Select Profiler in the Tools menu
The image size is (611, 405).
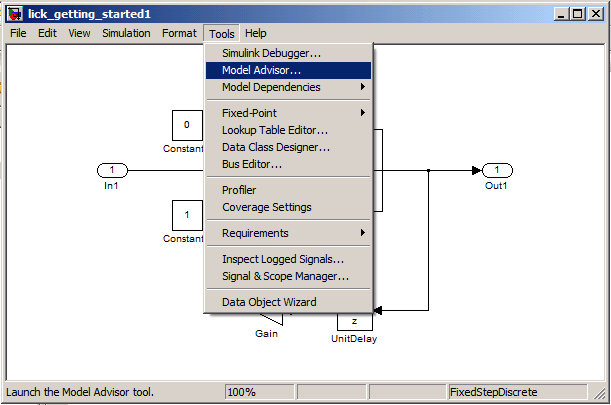tap(288, 190)
